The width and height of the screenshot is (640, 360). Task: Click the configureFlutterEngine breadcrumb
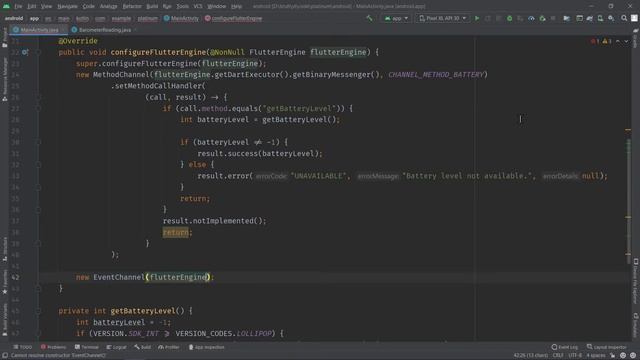pyautogui.click(x=233, y=18)
